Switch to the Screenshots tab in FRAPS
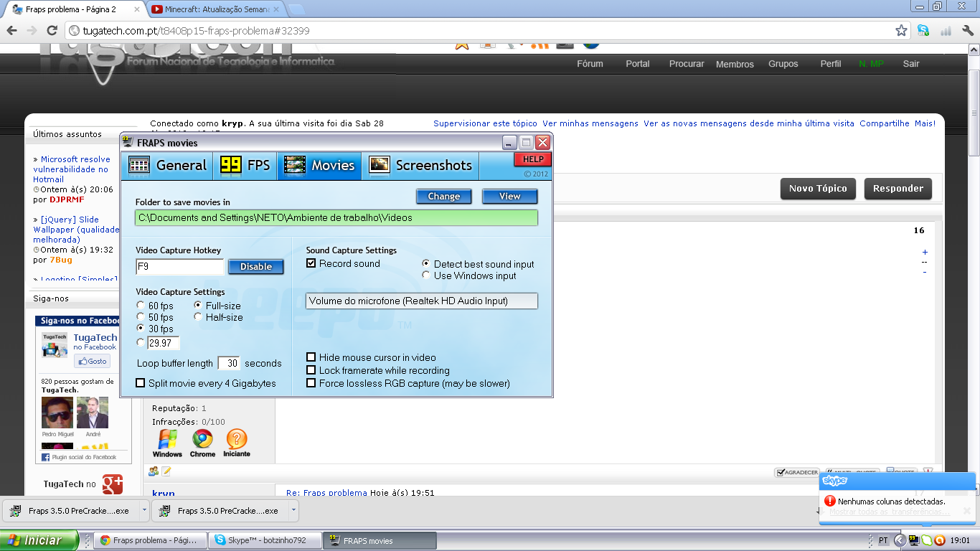Screen dimensions: 980x551 pyautogui.click(x=420, y=166)
